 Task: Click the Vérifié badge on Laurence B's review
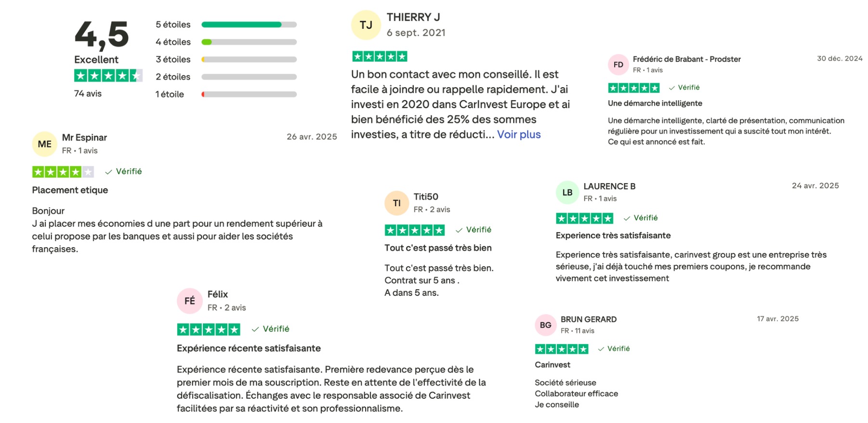(x=641, y=218)
